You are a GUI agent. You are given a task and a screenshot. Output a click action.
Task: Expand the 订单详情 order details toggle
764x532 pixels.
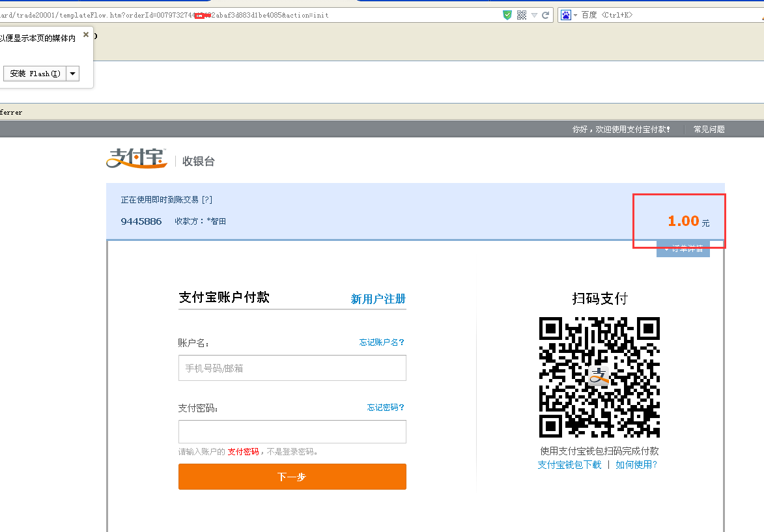[683, 249]
